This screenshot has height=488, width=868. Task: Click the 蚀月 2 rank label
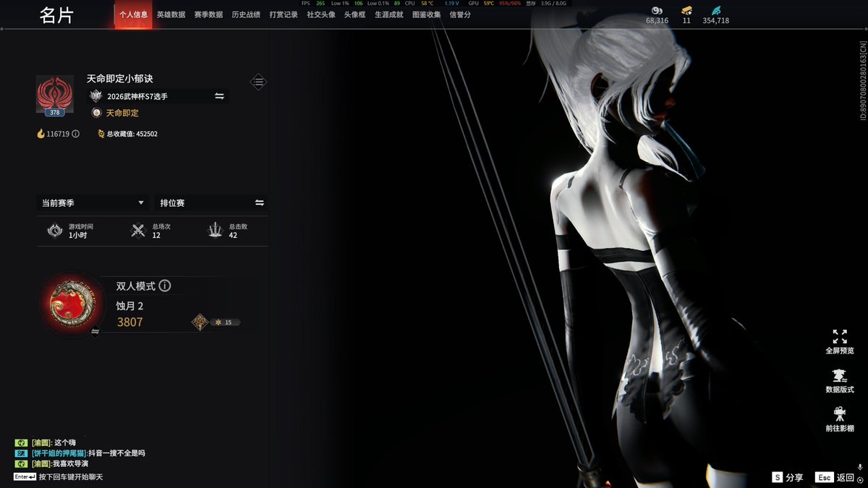(130, 306)
